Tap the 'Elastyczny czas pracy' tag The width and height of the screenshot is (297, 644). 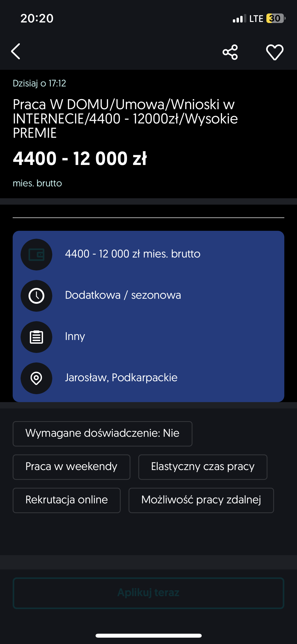pyautogui.click(x=203, y=467)
